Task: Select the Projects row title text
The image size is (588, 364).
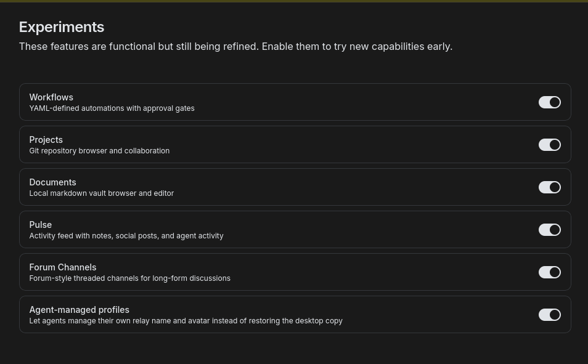Action: point(46,140)
